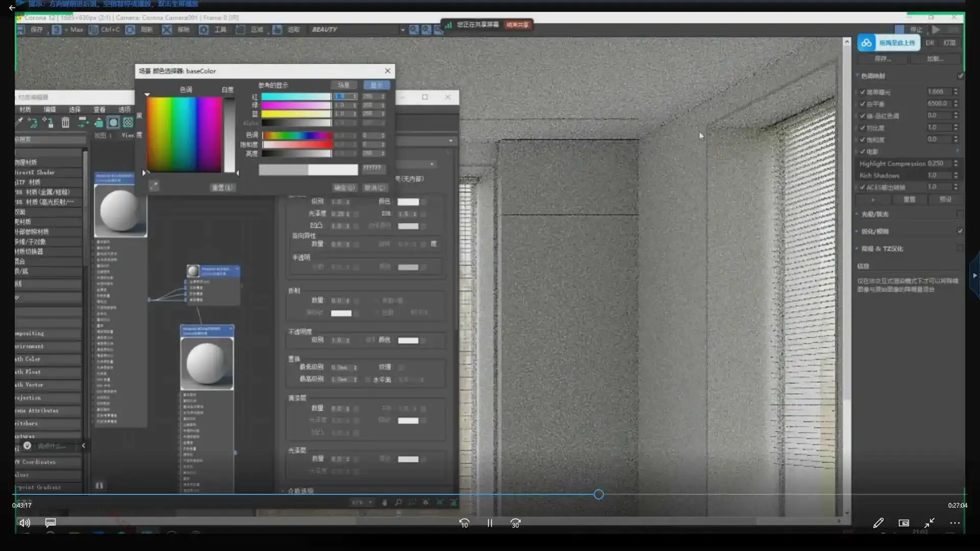Open the 编辑 menu in material editor
980x551 pixels.
point(50,109)
